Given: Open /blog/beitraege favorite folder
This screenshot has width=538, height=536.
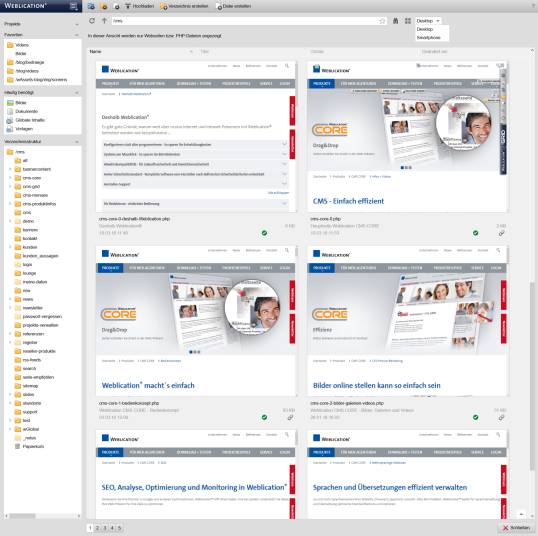Looking at the screenshot, I should (x=26, y=62).
